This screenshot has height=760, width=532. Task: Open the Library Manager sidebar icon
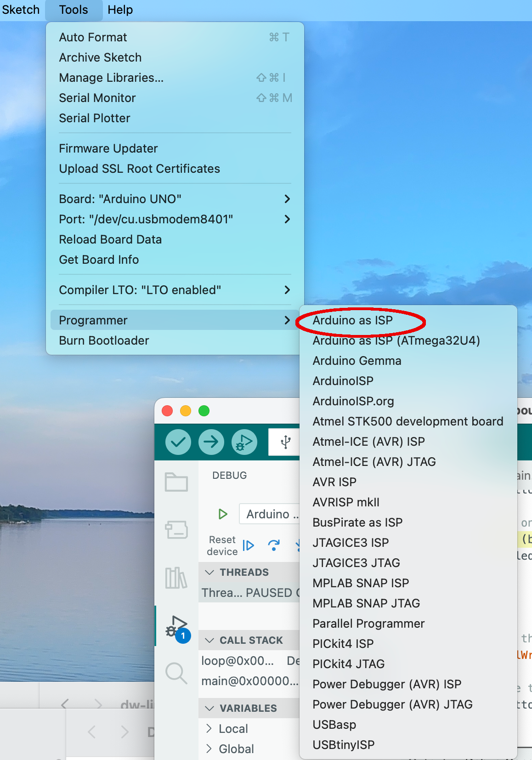(176, 578)
